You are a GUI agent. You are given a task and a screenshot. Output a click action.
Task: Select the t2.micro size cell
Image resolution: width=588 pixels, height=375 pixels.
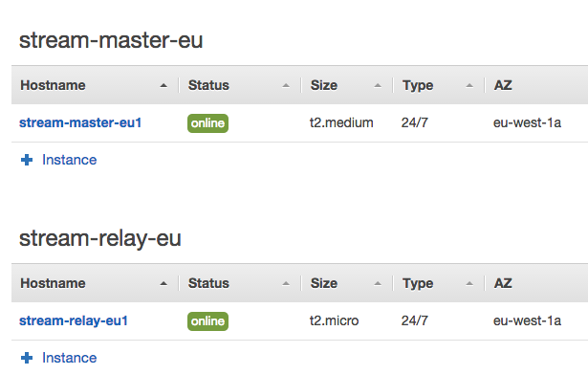pyautogui.click(x=334, y=320)
